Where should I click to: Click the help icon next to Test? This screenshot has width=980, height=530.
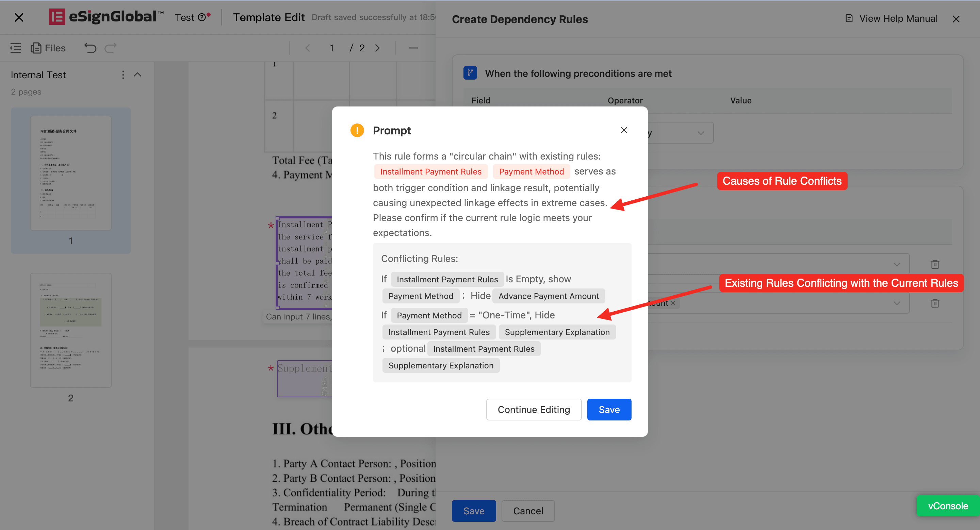[x=202, y=17]
